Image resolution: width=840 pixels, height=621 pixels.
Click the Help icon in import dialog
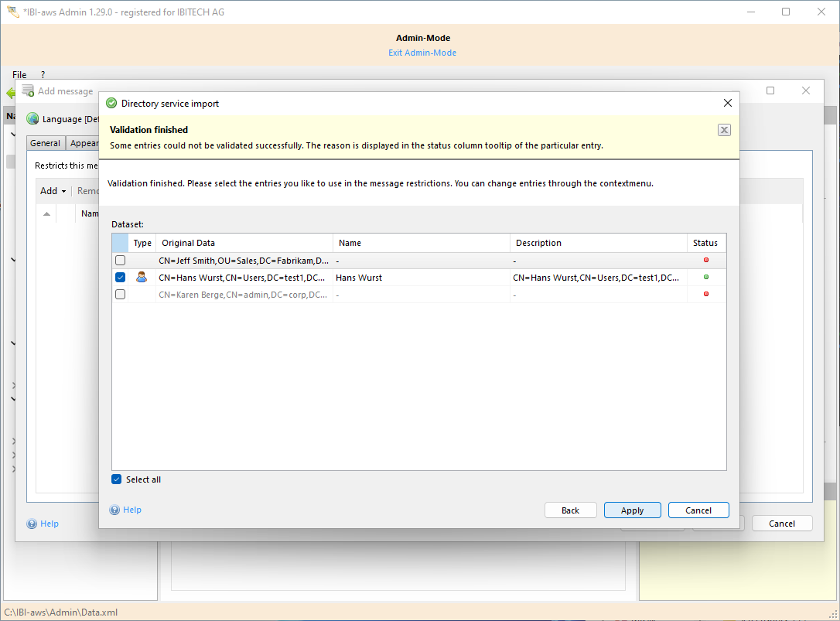[x=114, y=510]
